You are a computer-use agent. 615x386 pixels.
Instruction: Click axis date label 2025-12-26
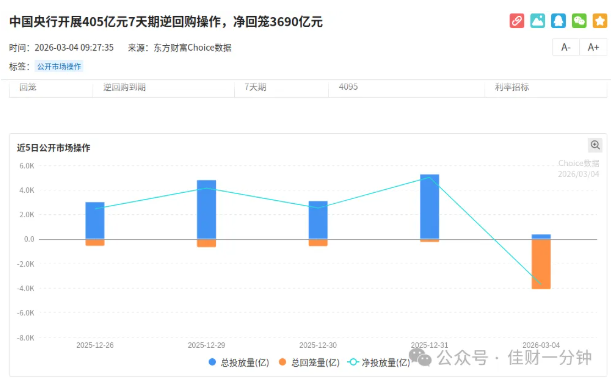95,345
